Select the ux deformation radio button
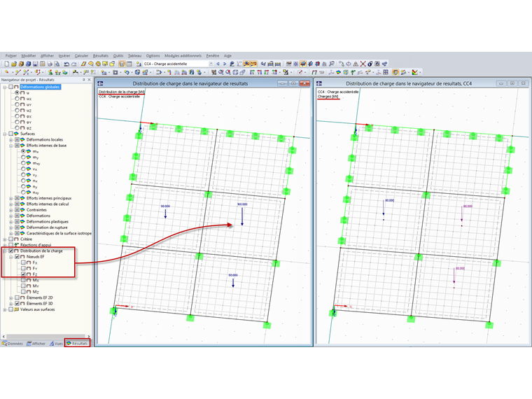The width and height of the screenshot is (532, 399). click(x=17, y=99)
